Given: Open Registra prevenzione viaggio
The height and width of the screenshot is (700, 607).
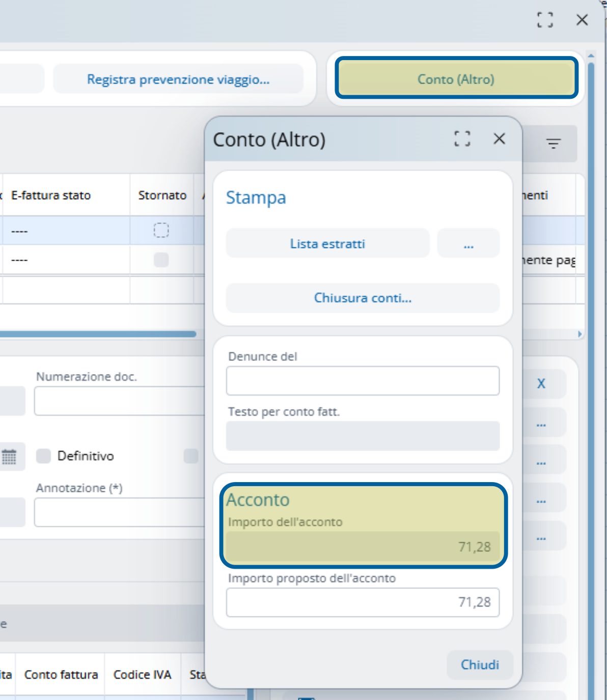Looking at the screenshot, I should coord(178,79).
